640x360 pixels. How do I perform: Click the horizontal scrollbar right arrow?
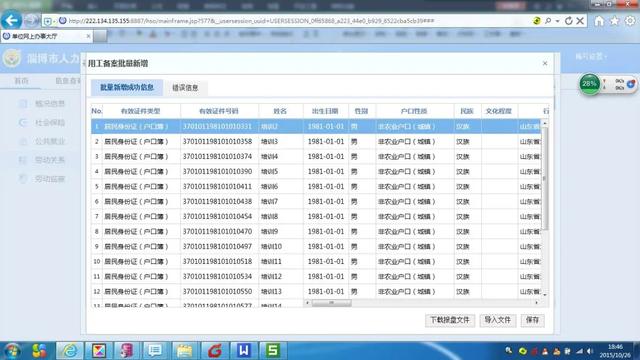(536, 303)
